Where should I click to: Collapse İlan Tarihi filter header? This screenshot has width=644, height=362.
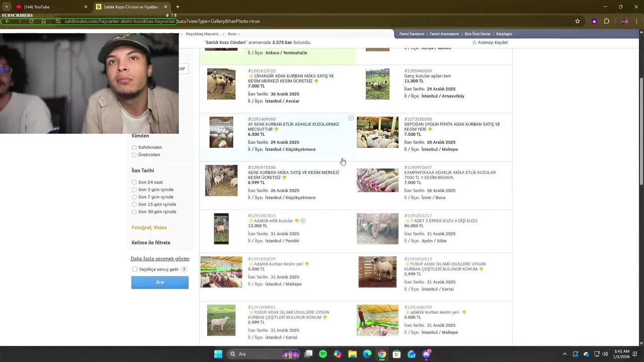[142, 170]
